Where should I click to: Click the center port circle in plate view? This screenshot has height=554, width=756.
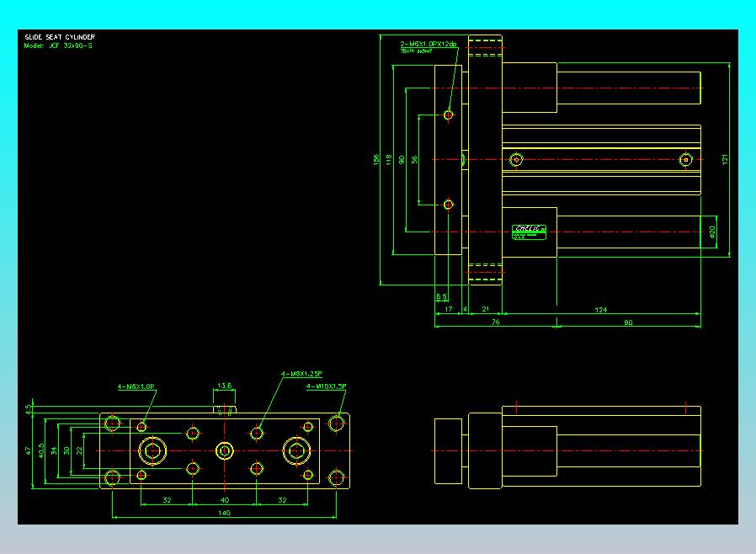pos(224,450)
